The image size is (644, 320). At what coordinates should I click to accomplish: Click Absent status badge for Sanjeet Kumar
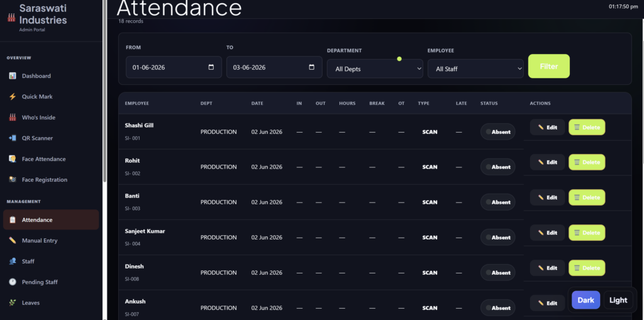(x=498, y=238)
